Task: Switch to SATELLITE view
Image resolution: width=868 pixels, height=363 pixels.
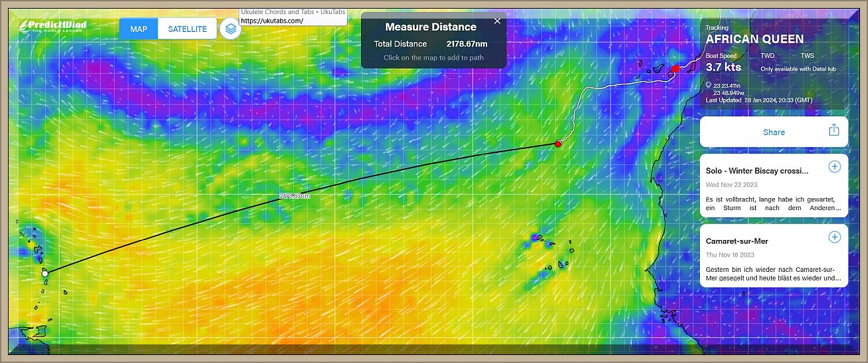Action: tap(187, 29)
